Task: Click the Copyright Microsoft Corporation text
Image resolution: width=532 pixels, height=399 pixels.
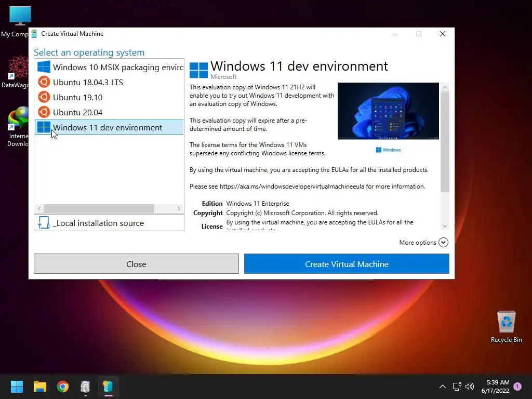Action: click(x=302, y=213)
